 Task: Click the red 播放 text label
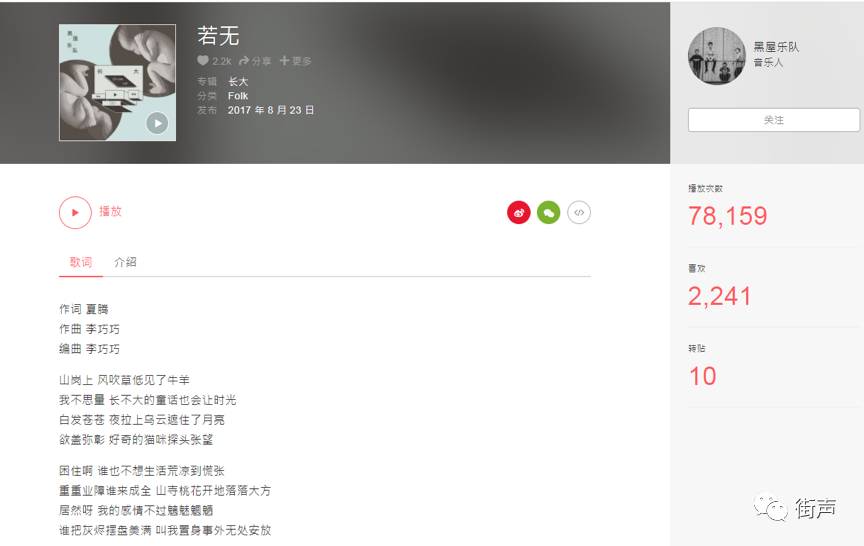[x=110, y=212]
